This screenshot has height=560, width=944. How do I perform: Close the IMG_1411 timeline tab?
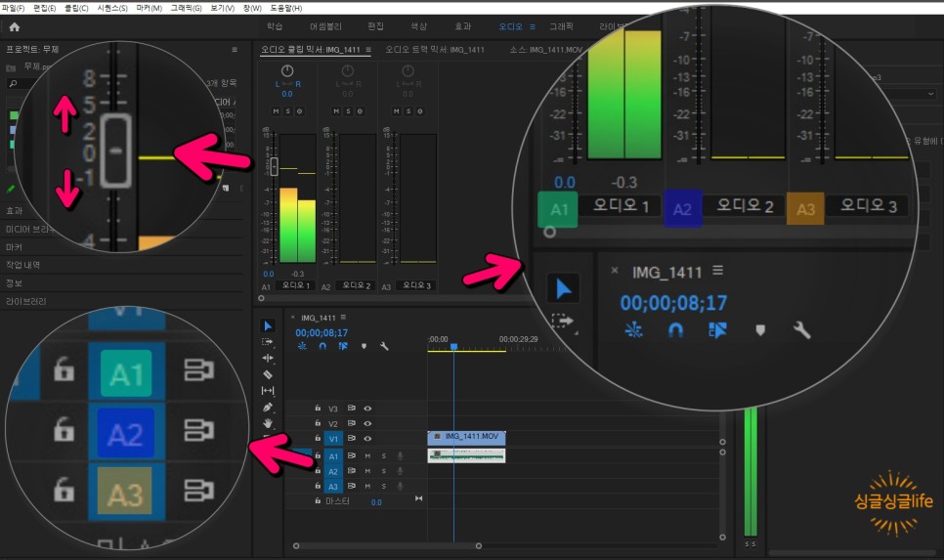[x=293, y=318]
